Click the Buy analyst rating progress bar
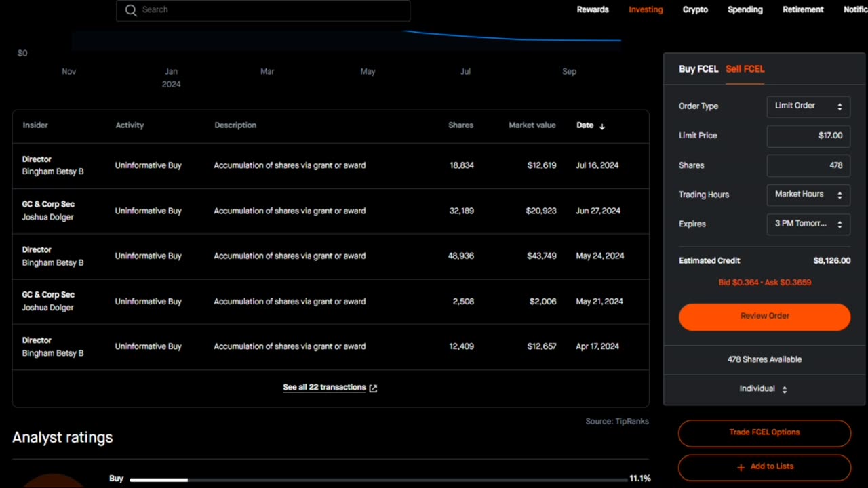The height and width of the screenshot is (488, 868). (x=380, y=480)
